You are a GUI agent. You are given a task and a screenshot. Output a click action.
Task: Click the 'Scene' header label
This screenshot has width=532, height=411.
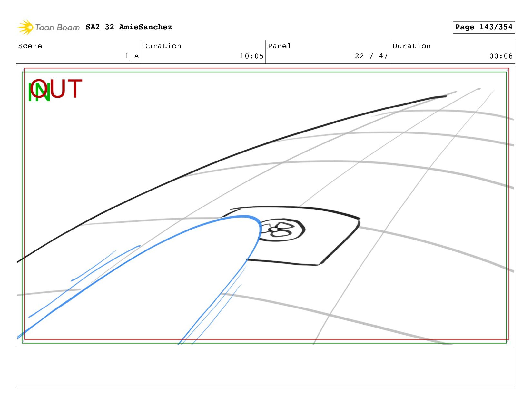tap(30, 46)
